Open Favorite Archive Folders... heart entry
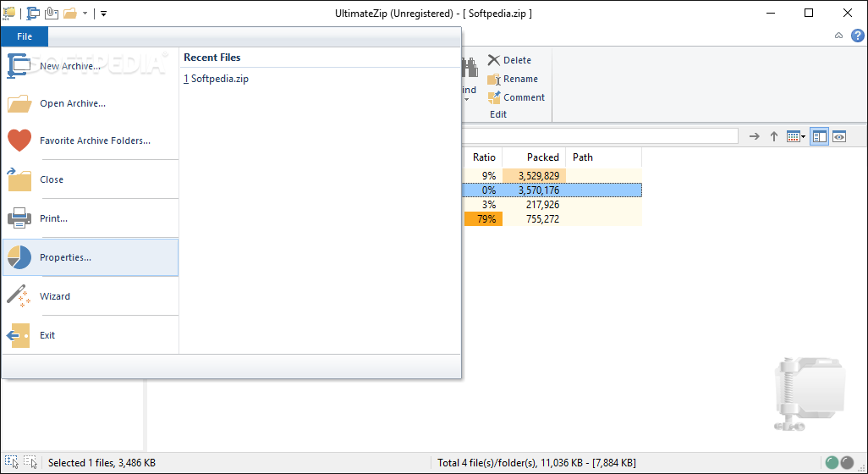Screen dimensions: 868x474 (x=91, y=141)
